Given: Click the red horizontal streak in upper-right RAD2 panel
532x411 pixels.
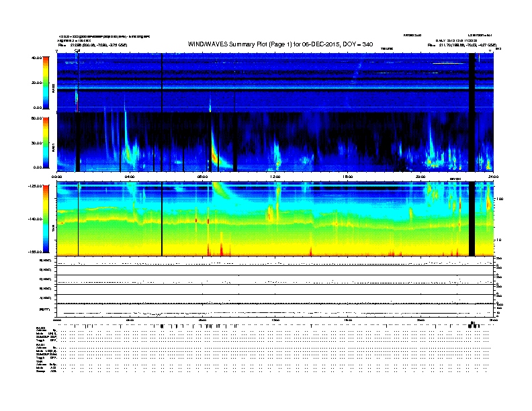Looking at the screenshot, I should coord(448,63).
